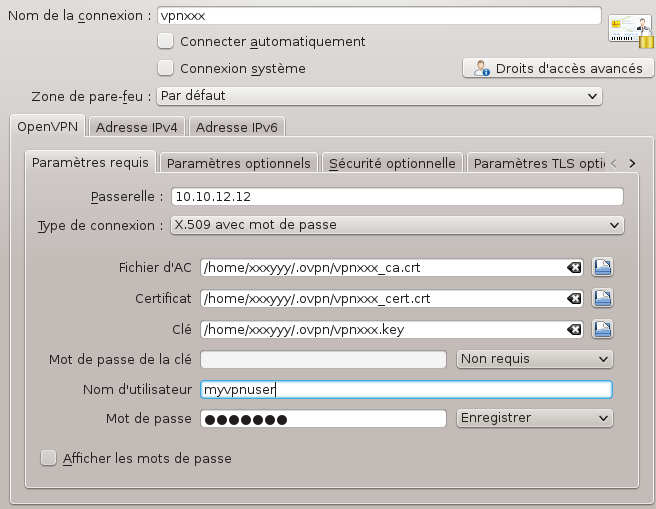
Task: Click the Mot de passe field
Action: coord(323,419)
